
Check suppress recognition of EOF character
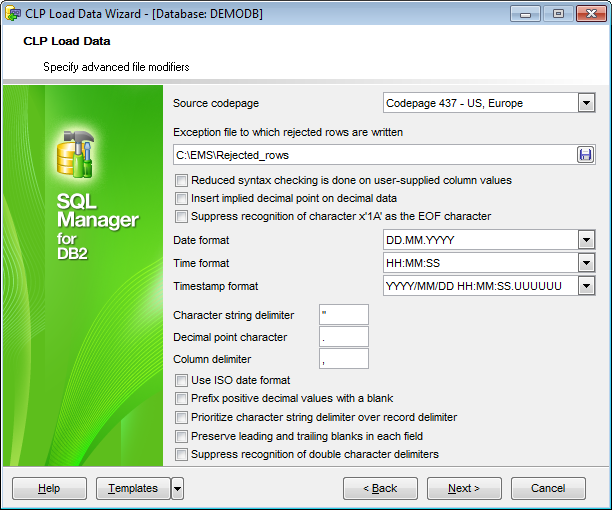[x=181, y=216]
